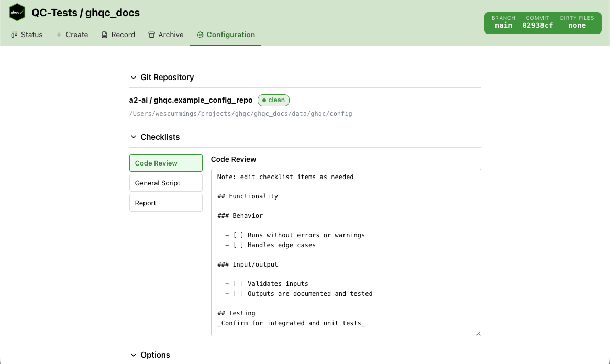Image resolution: width=610 pixels, height=364 pixels.
Task: Click the Configuration gear icon
Action: [200, 35]
